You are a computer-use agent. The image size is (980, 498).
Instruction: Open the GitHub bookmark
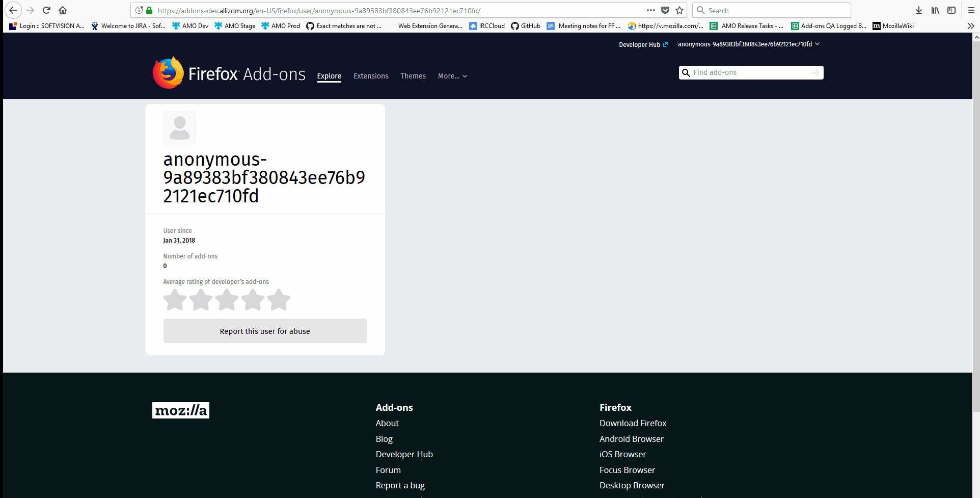[x=526, y=26]
